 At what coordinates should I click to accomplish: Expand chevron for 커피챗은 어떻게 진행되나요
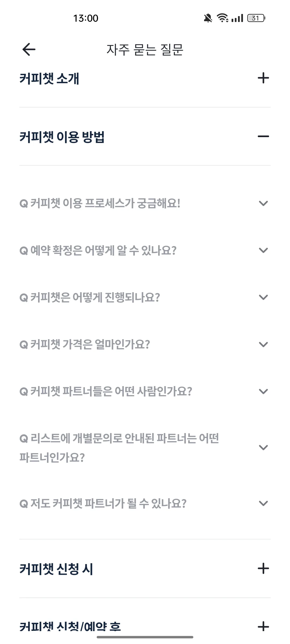pyautogui.click(x=263, y=297)
